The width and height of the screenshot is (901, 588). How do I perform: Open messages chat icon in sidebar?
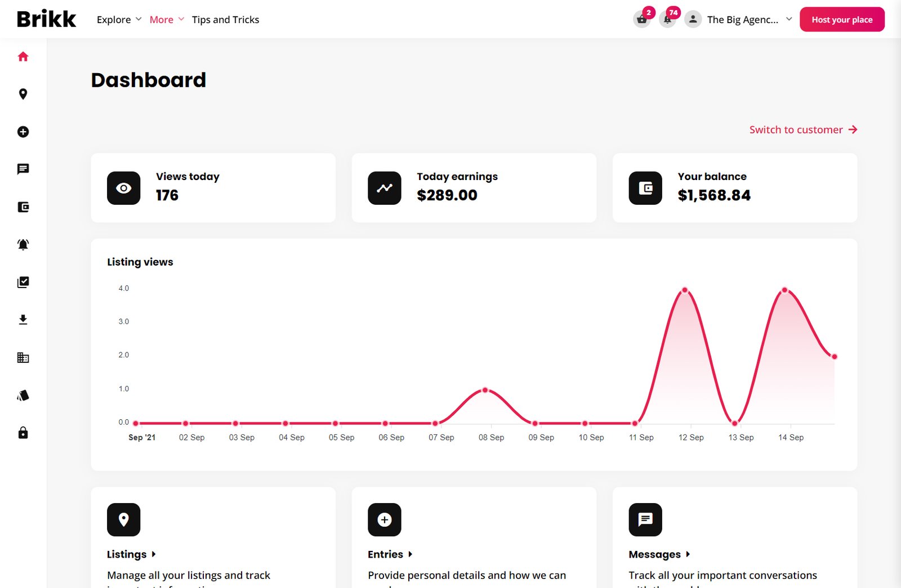click(23, 169)
